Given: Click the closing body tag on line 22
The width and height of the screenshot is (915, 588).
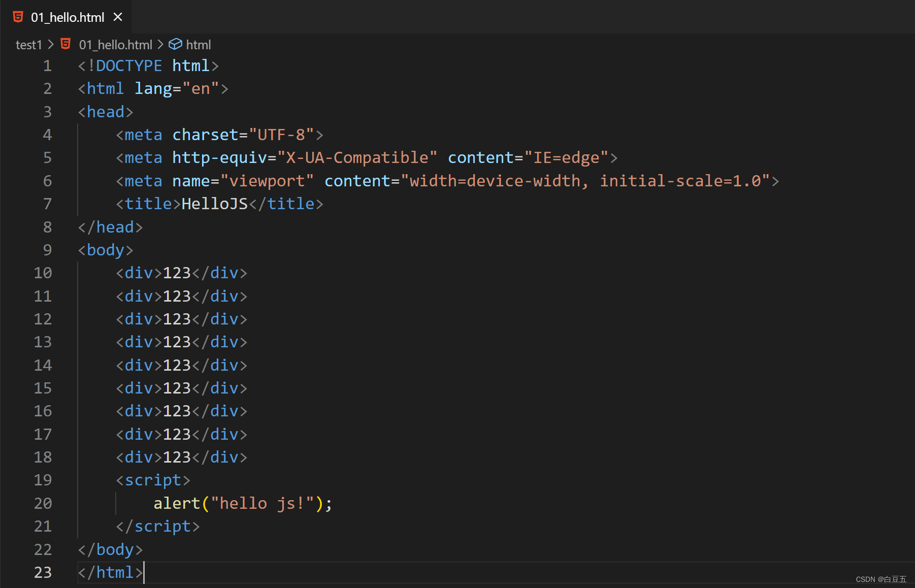Looking at the screenshot, I should tap(110, 549).
